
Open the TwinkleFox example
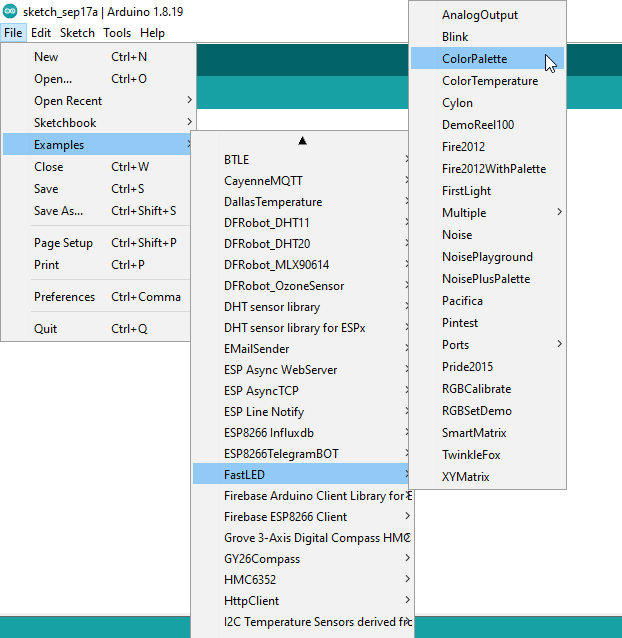(487, 454)
